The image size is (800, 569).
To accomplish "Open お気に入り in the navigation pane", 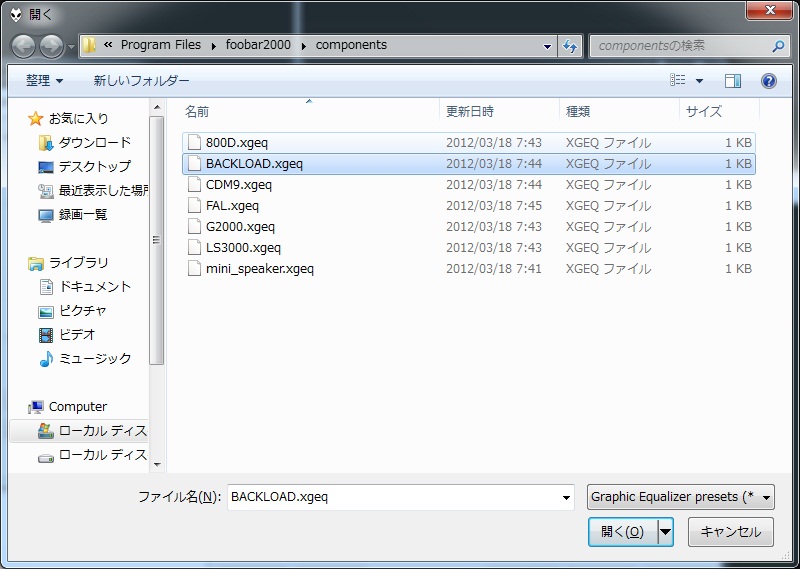I will pos(79,118).
